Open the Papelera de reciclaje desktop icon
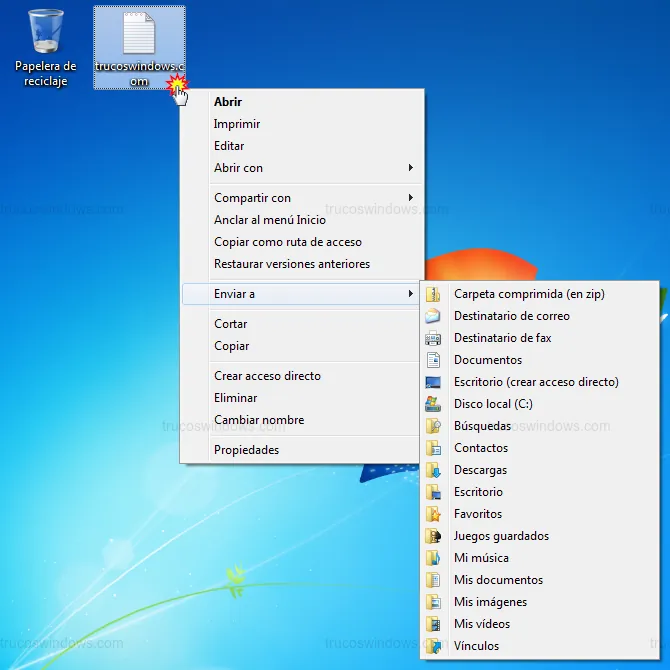670x670 pixels. tap(46, 34)
